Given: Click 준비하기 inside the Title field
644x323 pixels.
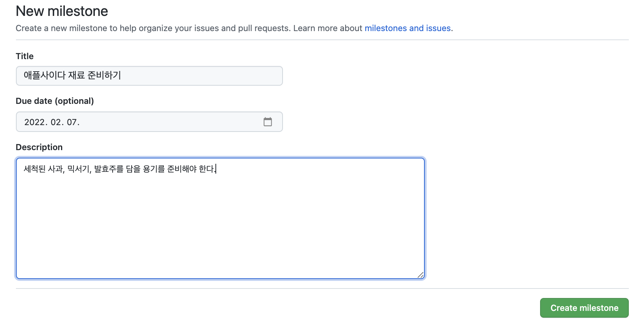Looking at the screenshot, I should point(104,75).
